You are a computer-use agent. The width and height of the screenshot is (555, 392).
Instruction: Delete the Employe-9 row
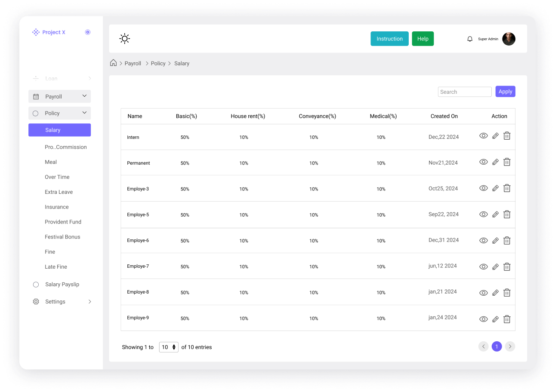point(507,319)
